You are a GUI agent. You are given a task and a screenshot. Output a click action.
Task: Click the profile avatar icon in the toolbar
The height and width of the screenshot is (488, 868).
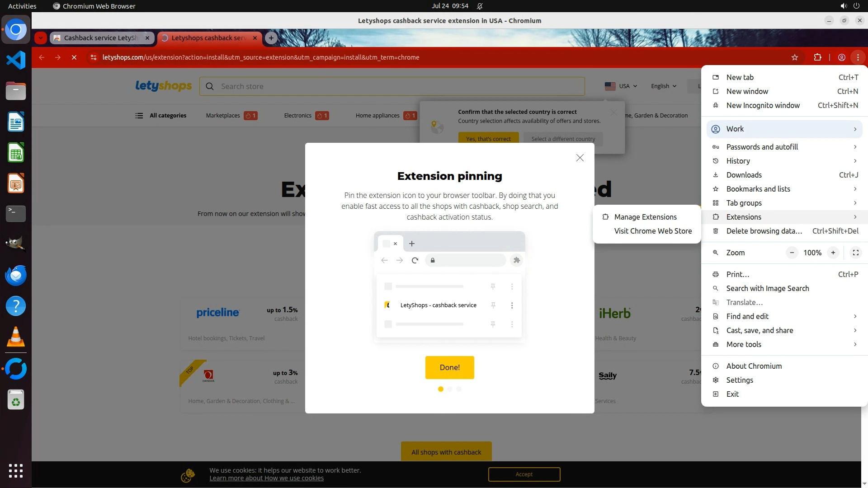pyautogui.click(x=841, y=57)
